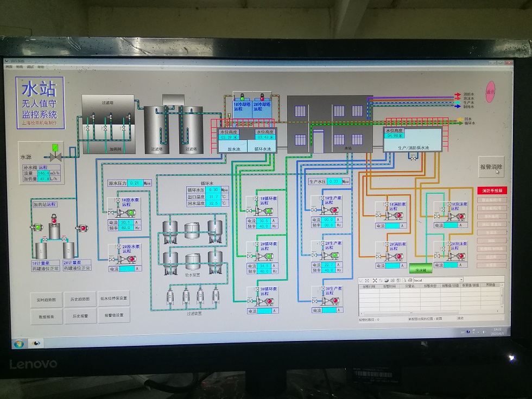Click the Windows Start orb
The width and height of the screenshot is (532, 399).
point(18,344)
